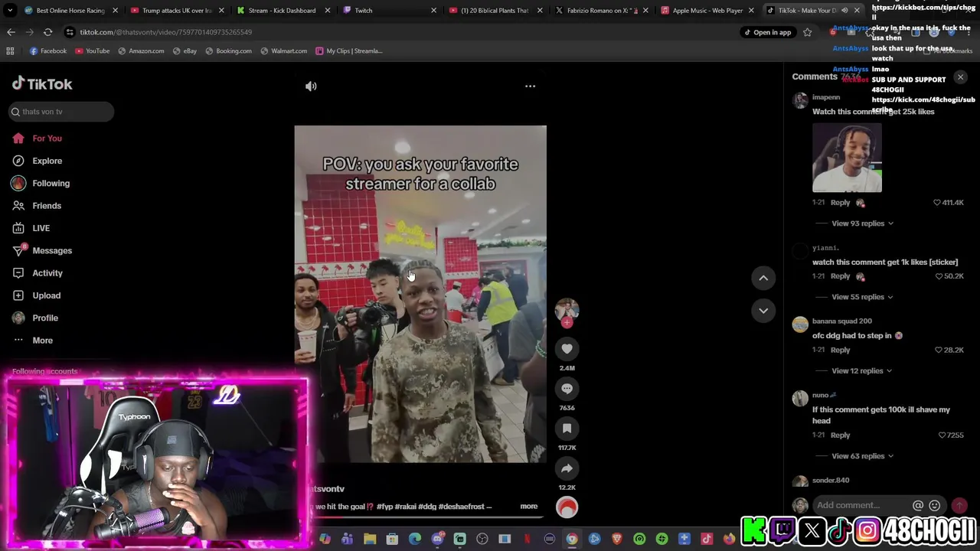Share the video with the arrow icon
This screenshot has width=980, height=551.
click(567, 468)
